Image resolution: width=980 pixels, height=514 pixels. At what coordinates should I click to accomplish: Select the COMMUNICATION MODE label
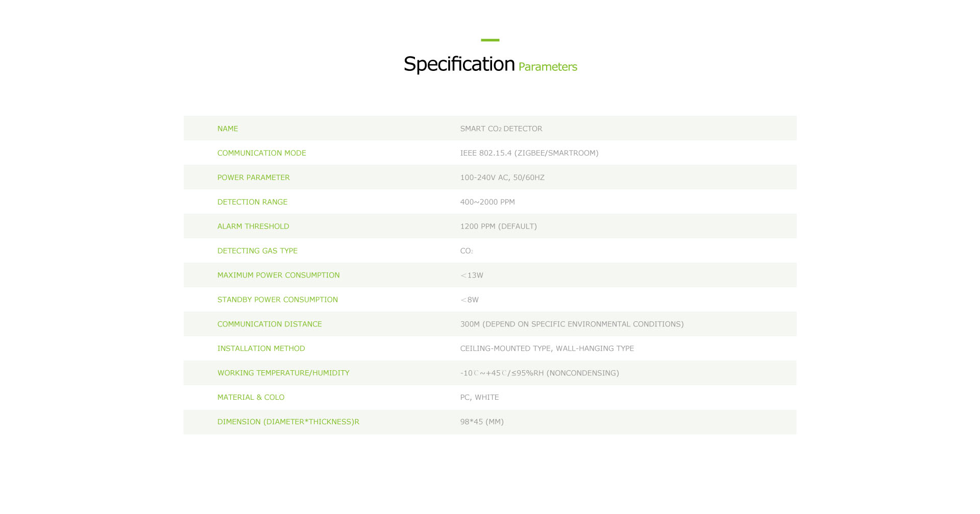[261, 153]
